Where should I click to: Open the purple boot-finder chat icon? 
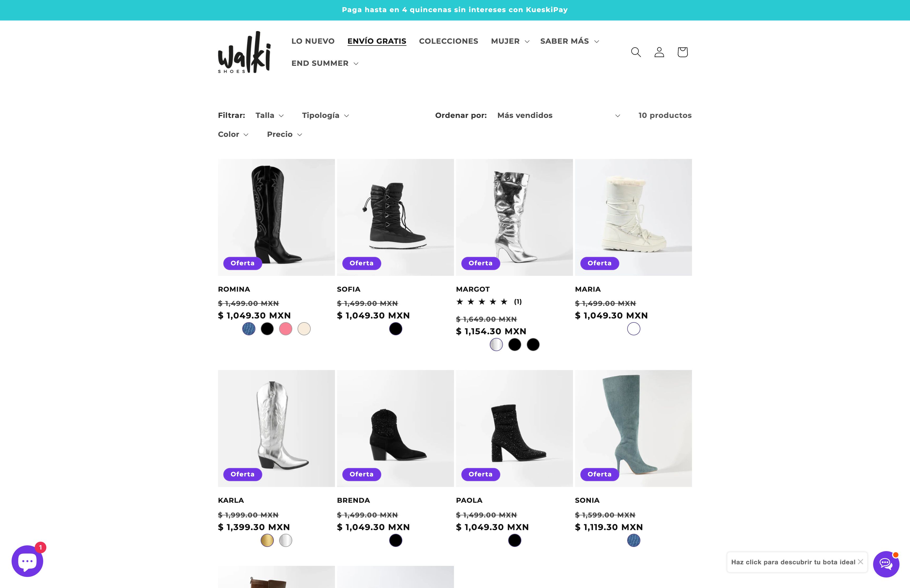tap(886, 564)
